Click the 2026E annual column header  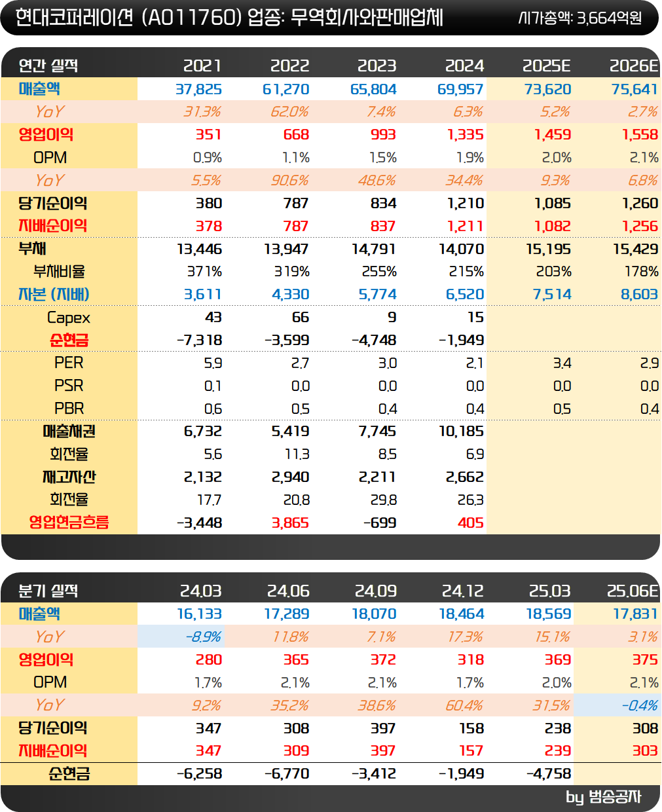pyautogui.click(x=634, y=65)
